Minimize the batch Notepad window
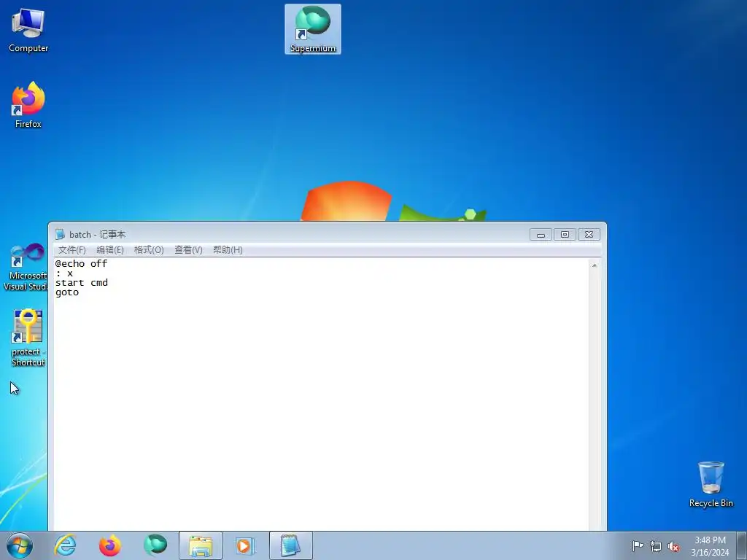 coord(541,235)
